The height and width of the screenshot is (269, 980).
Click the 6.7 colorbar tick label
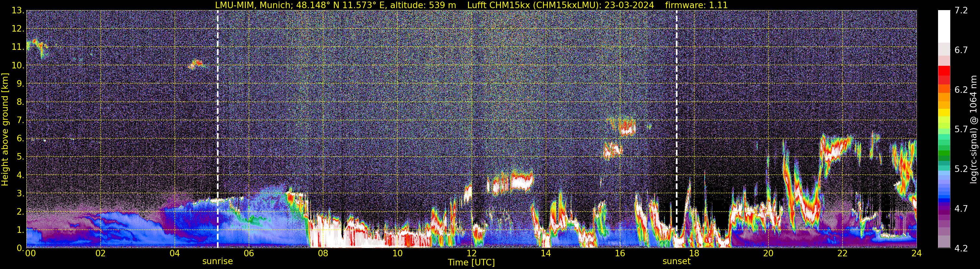[961, 50]
